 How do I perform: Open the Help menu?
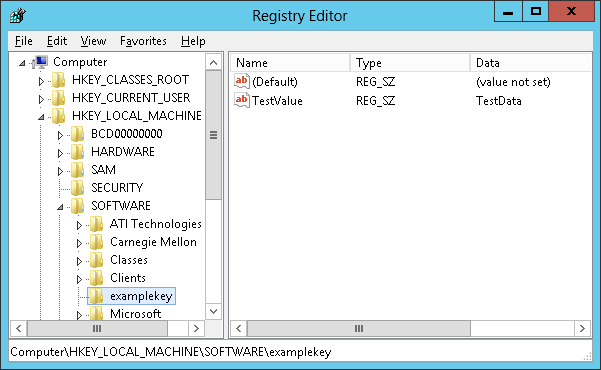tap(193, 41)
